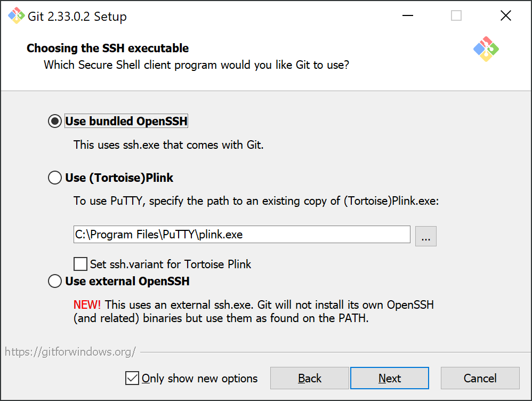
Task: Uncheck Only show new options
Action: 132,378
